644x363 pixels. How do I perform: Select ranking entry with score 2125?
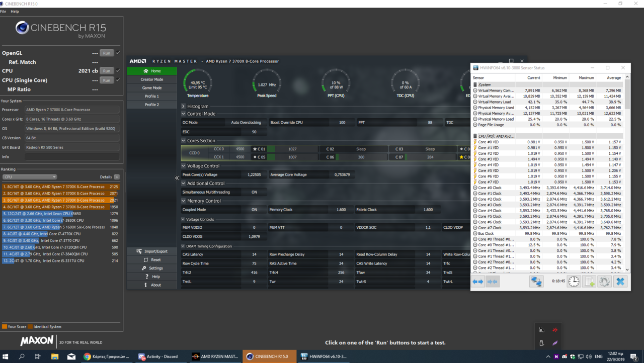point(61,187)
